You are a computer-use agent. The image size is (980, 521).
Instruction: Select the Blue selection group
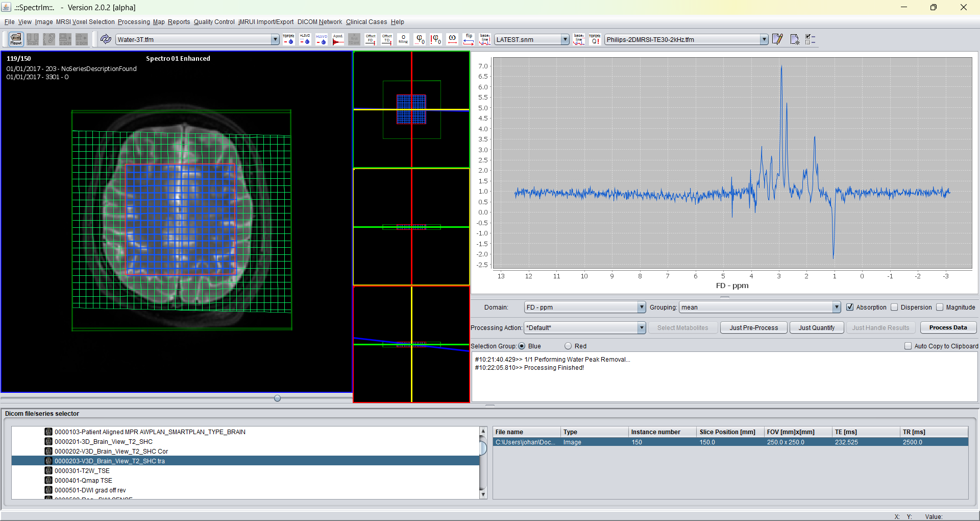click(x=522, y=346)
